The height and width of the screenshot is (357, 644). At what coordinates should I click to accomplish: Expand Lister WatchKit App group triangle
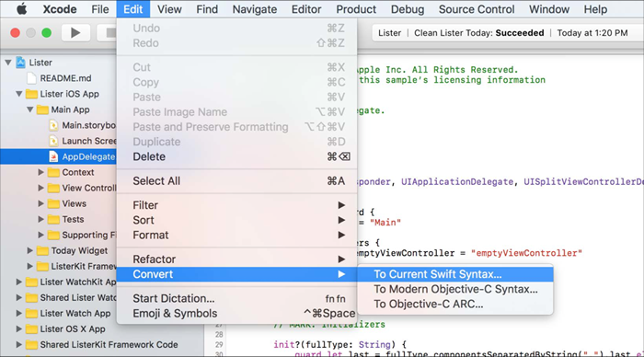pos(19,282)
